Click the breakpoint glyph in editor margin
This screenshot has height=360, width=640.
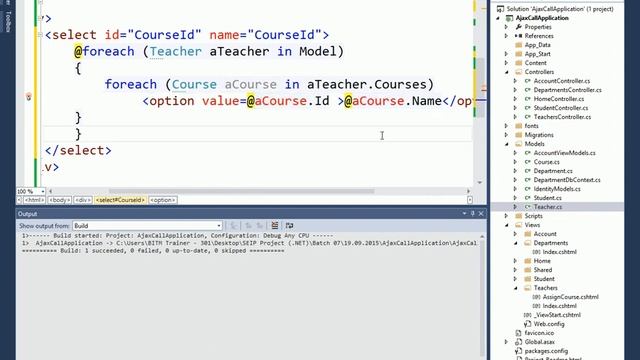29,97
